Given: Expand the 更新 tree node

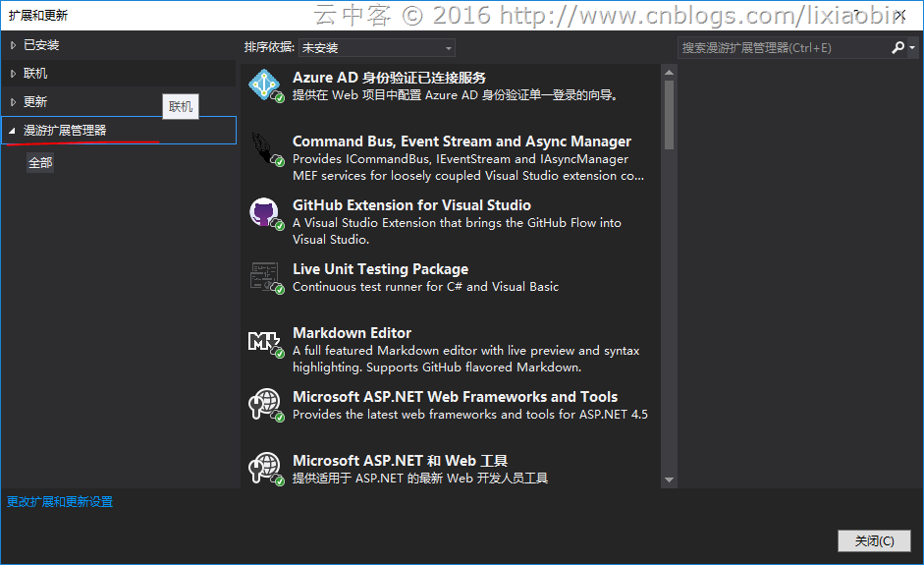Looking at the screenshot, I should 13,102.
